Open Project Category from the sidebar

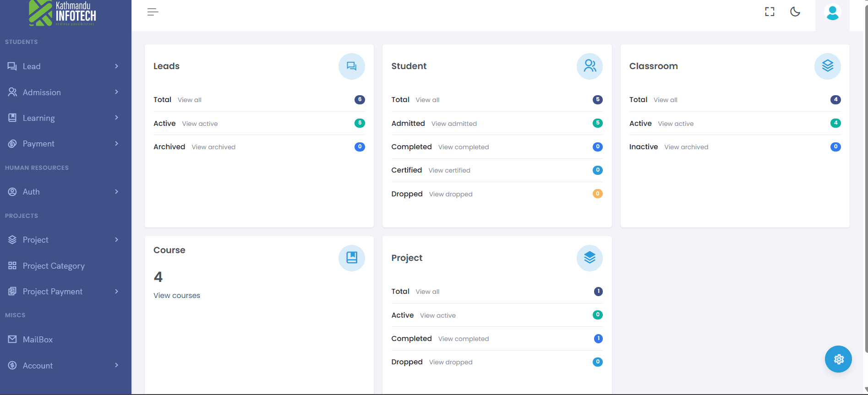click(x=54, y=266)
